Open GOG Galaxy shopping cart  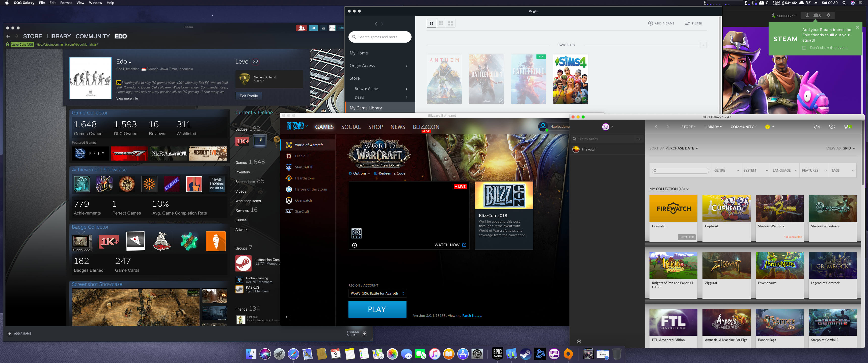click(x=848, y=127)
